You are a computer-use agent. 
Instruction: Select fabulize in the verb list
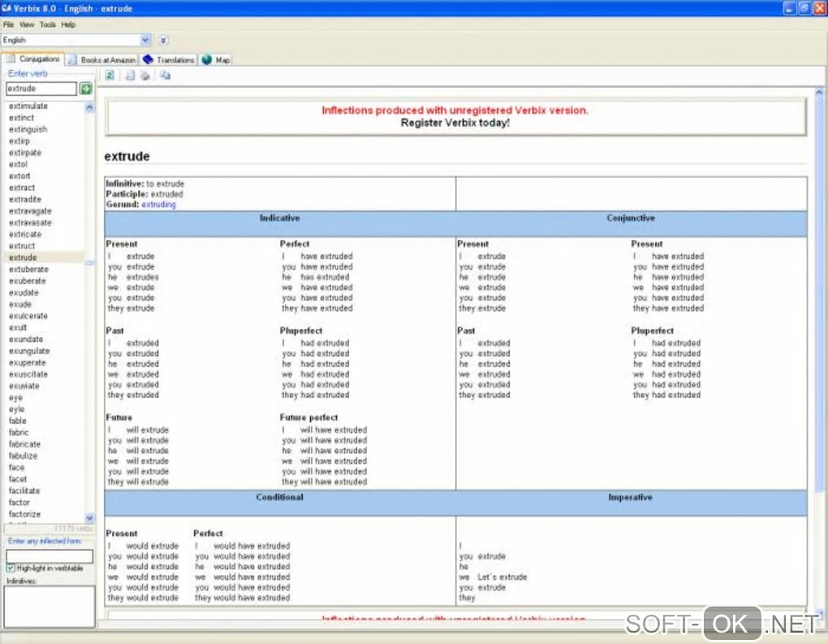(23, 456)
